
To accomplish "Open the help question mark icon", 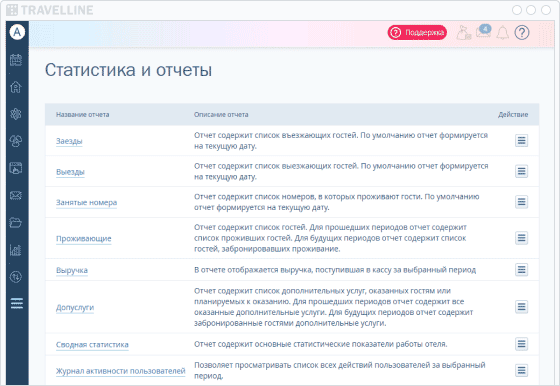I will (x=522, y=32).
